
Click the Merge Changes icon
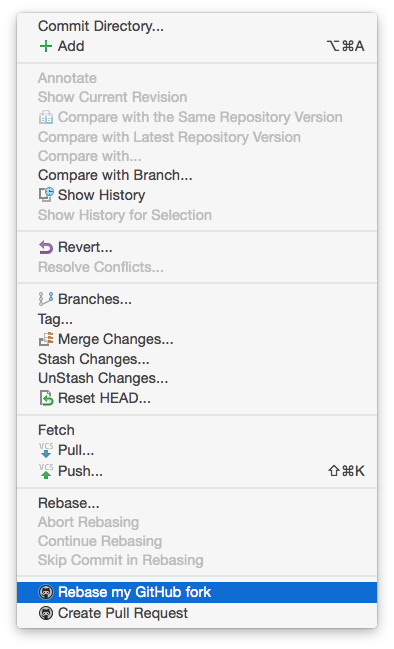coord(46,339)
